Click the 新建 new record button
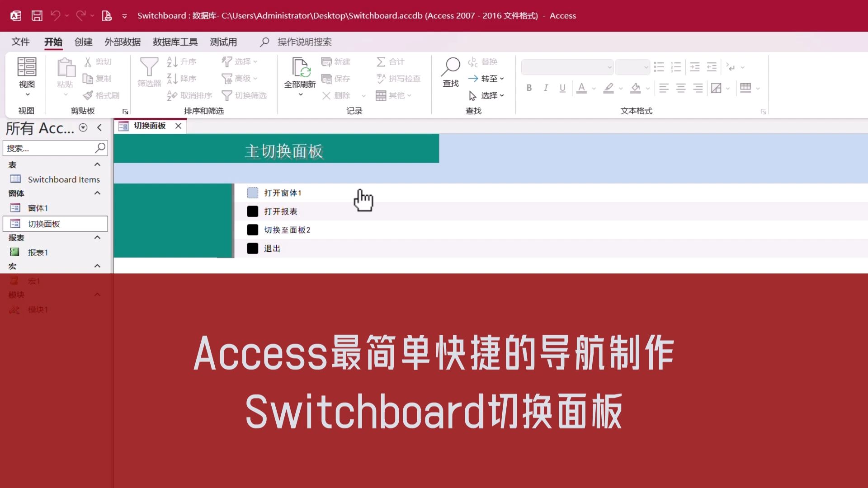The width and height of the screenshot is (868, 488). 335,62
